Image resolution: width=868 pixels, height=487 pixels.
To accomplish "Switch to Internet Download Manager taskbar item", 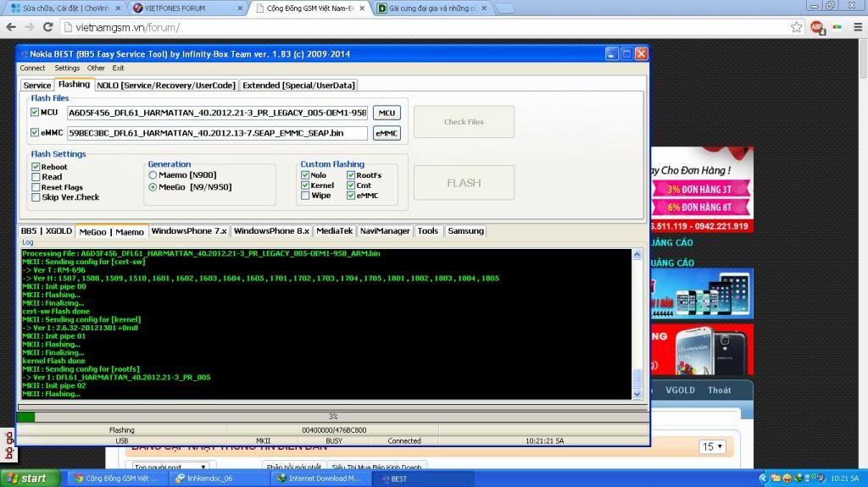I will click(x=320, y=479).
